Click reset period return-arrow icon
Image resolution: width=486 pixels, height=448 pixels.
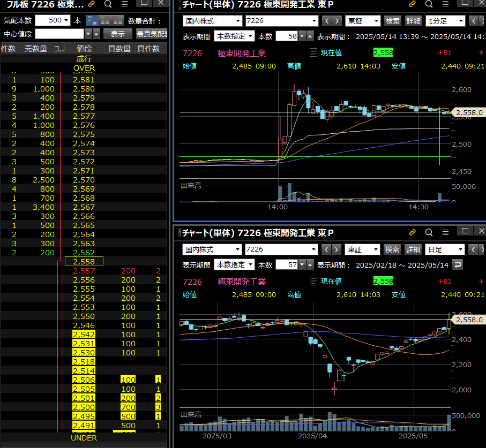pyautogui.click(x=458, y=265)
